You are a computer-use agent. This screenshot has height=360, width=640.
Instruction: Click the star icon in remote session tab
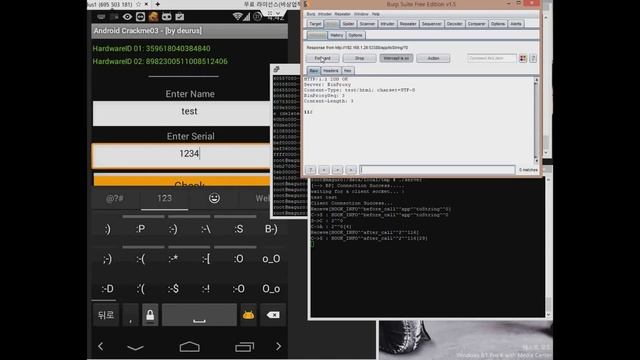(x=138, y=4)
